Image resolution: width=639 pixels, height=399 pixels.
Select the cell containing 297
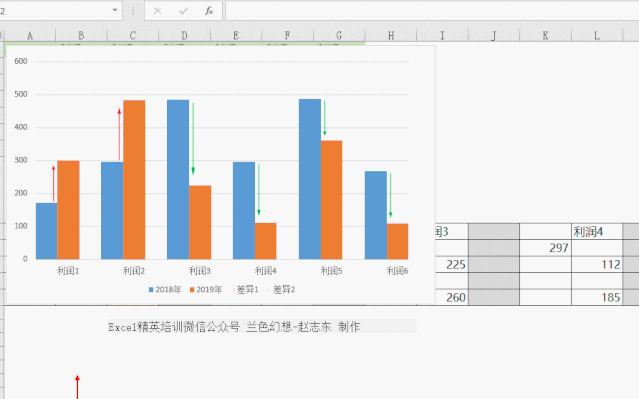pos(545,248)
